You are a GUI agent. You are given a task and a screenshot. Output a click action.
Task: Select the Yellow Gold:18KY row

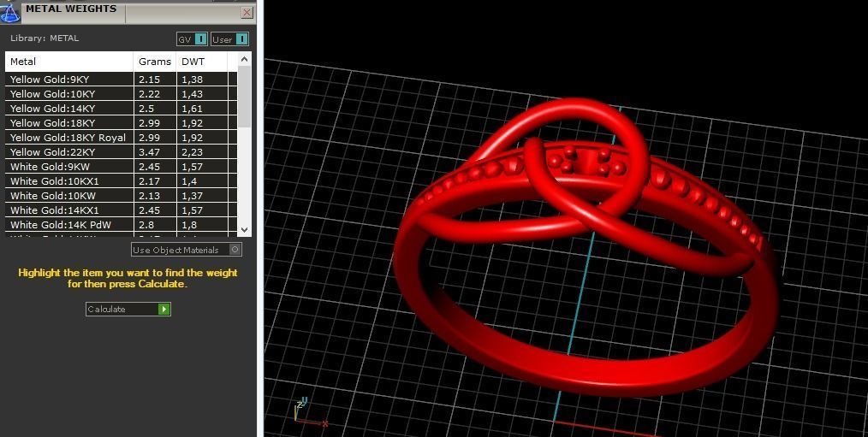(x=122, y=123)
